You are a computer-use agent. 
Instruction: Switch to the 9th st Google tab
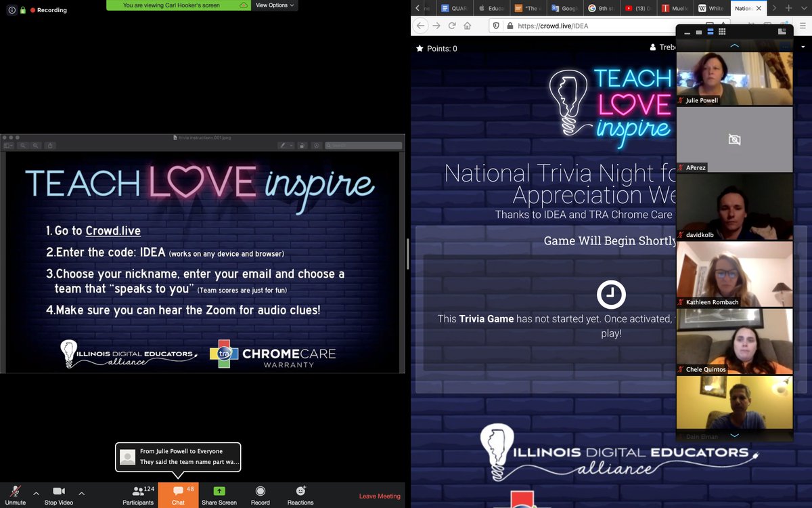click(x=602, y=8)
